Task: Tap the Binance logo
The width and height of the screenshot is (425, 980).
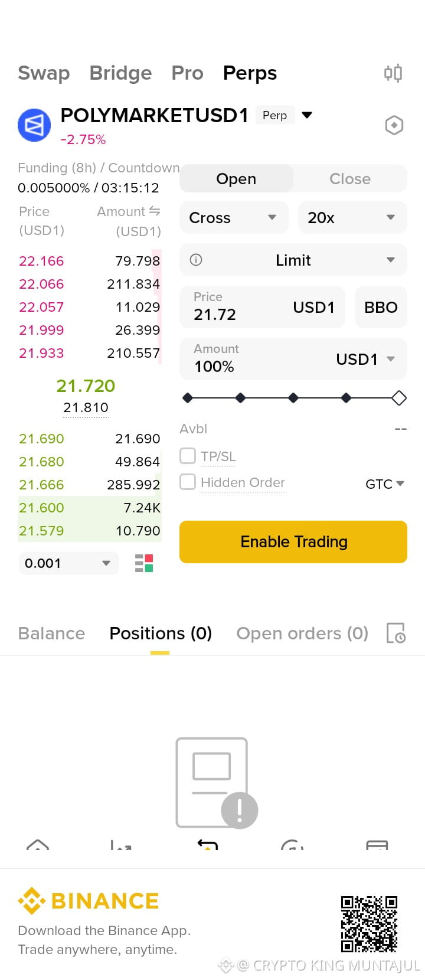Action: point(89,901)
